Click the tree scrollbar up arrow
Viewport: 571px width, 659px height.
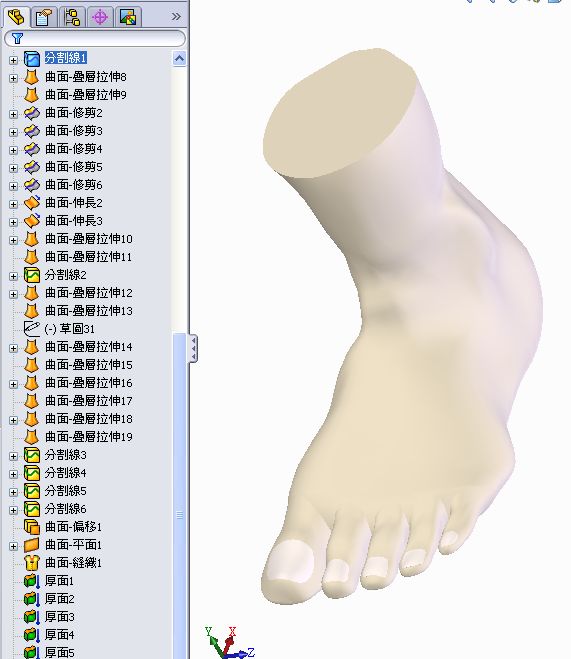[x=179, y=58]
